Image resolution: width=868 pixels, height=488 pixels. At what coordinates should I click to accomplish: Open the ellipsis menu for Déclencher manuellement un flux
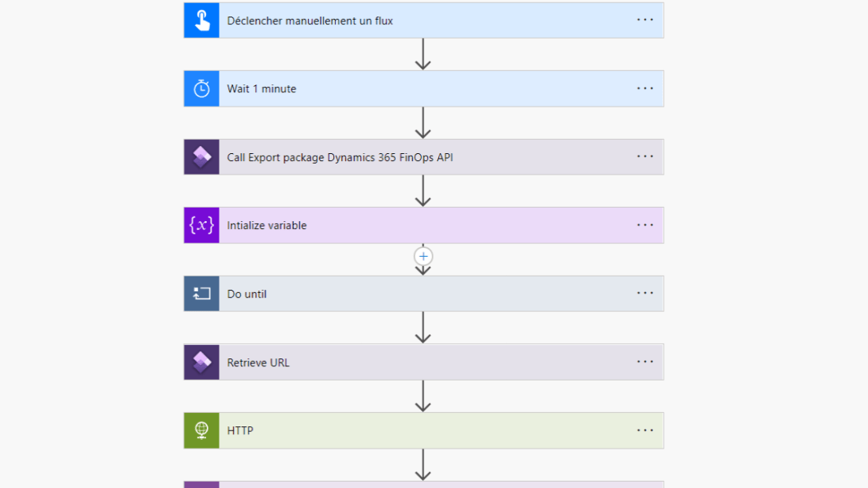(645, 20)
